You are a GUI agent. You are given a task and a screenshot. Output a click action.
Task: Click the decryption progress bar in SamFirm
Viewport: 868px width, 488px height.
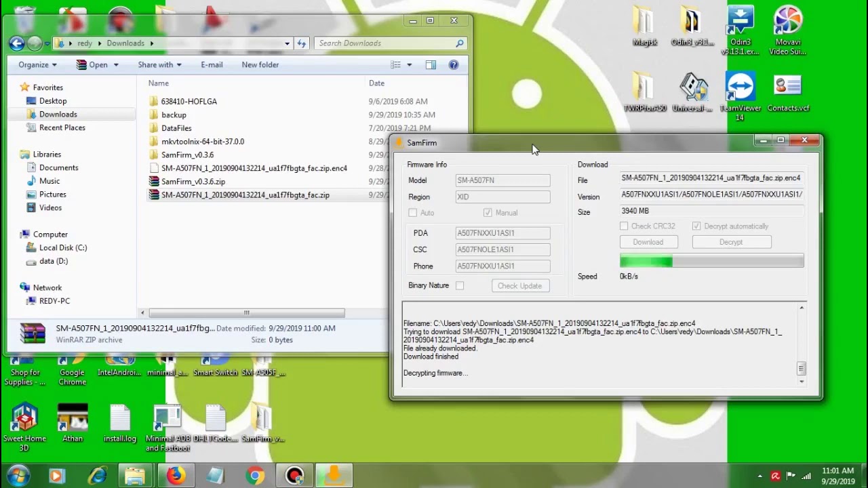(712, 261)
